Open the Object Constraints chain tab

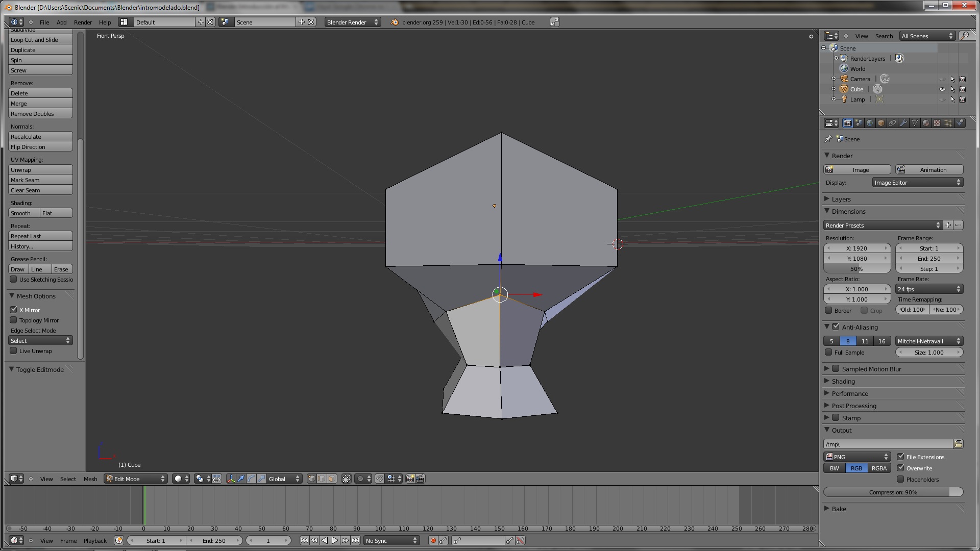(892, 123)
